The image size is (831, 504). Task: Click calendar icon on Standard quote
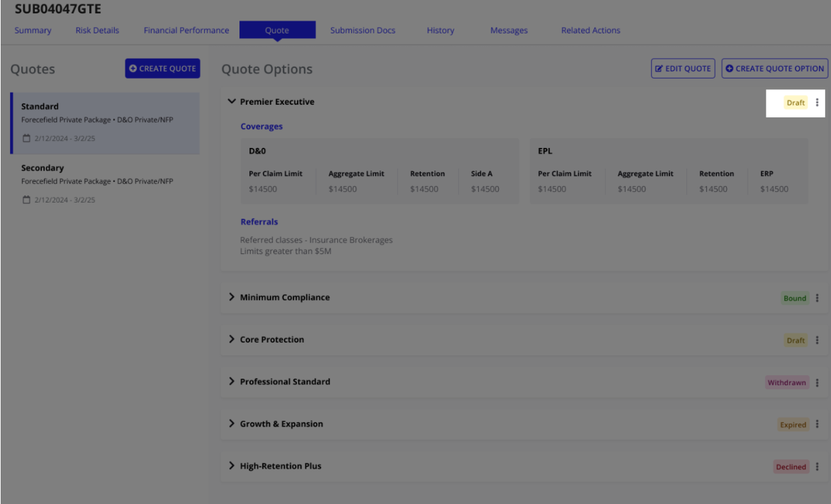tap(26, 139)
